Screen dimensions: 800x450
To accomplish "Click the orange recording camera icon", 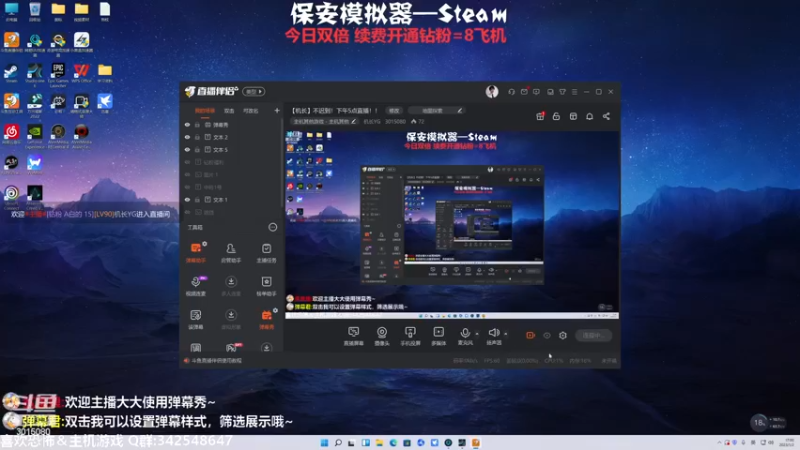I will (531, 335).
